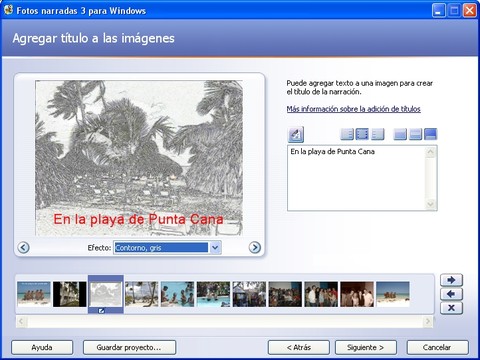
Task: Click the Siguiente button
Action: click(366, 347)
